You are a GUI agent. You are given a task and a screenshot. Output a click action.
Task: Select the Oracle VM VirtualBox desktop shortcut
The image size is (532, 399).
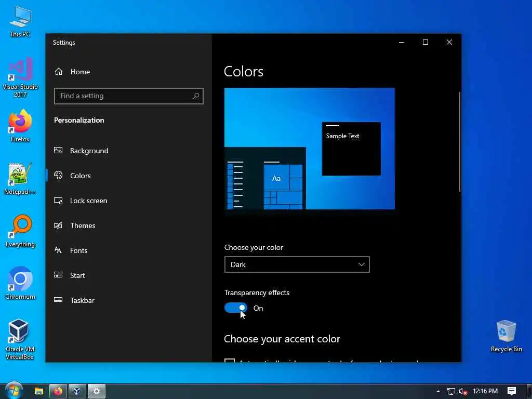pyautogui.click(x=20, y=339)
